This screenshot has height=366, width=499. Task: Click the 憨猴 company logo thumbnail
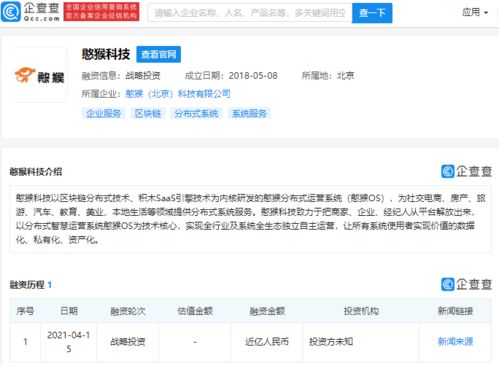click(x=40, y=75)
